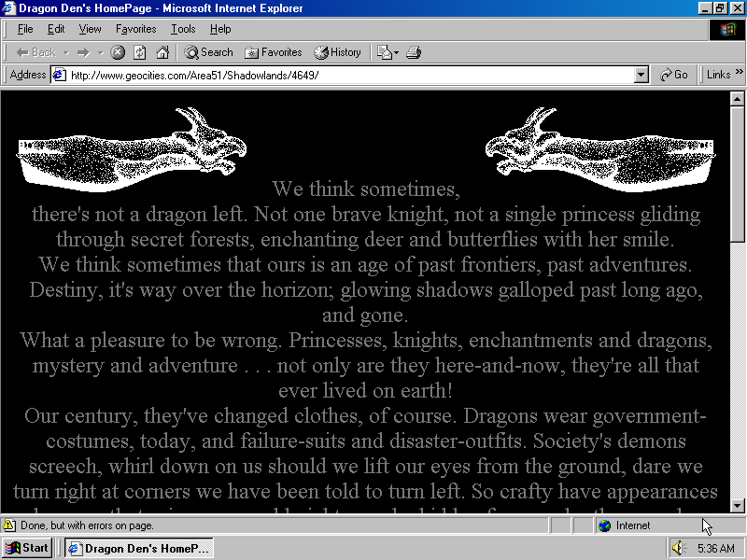Open the Tools menu
The width and height of the screenshot is (747, 560).
(183, 29)
